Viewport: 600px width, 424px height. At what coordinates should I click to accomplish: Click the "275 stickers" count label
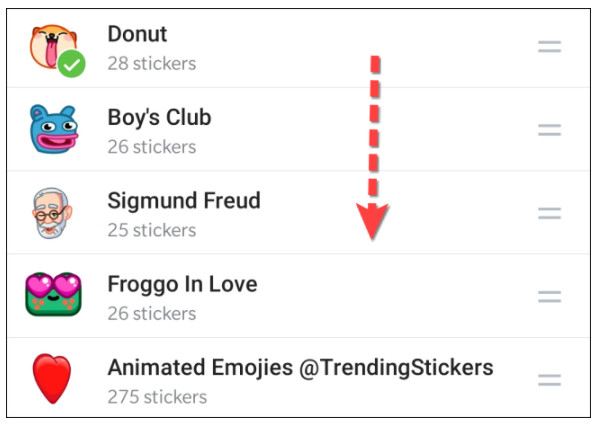coord(156,397)
